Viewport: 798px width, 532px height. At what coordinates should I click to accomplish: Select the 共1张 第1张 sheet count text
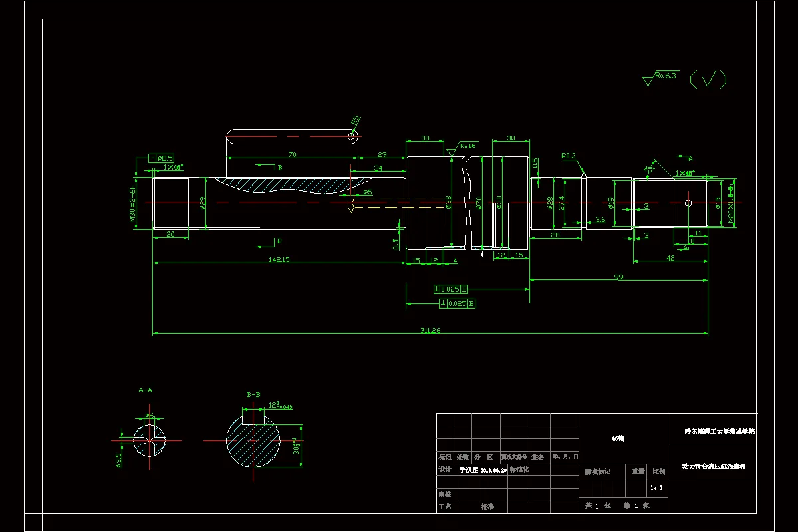point(616,506)
